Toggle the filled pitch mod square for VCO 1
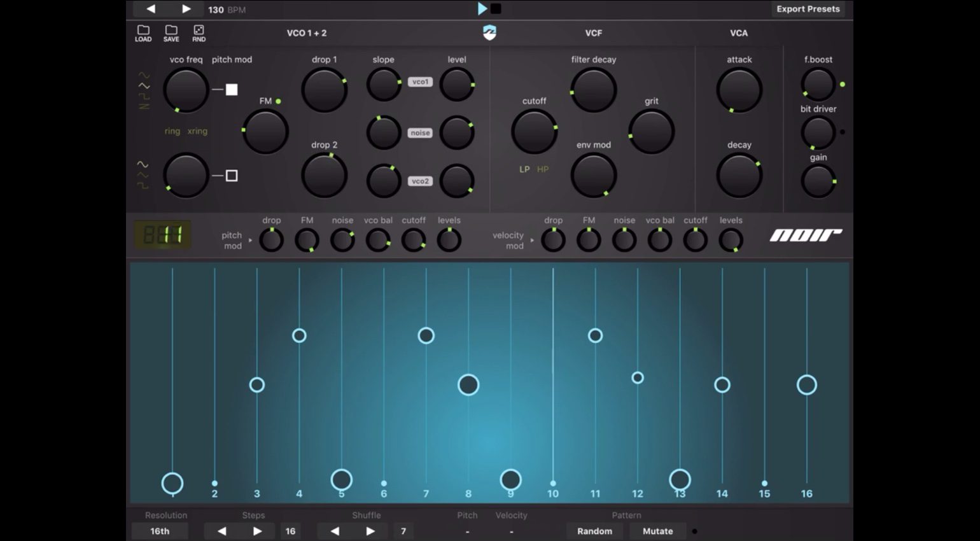The height and width of the screenshot is (541, 980). [x=232, y=90]
